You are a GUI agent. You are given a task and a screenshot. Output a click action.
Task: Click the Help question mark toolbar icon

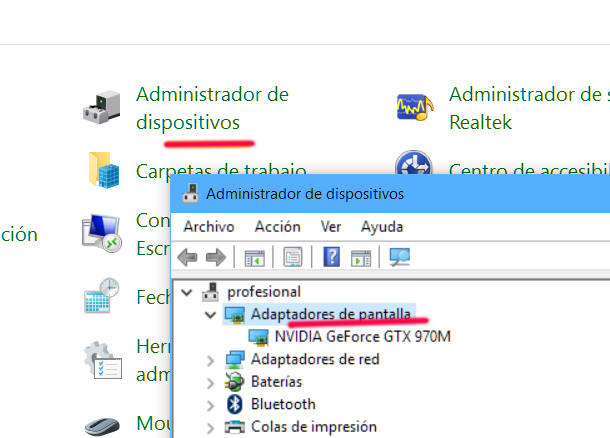tap(331, 257)
